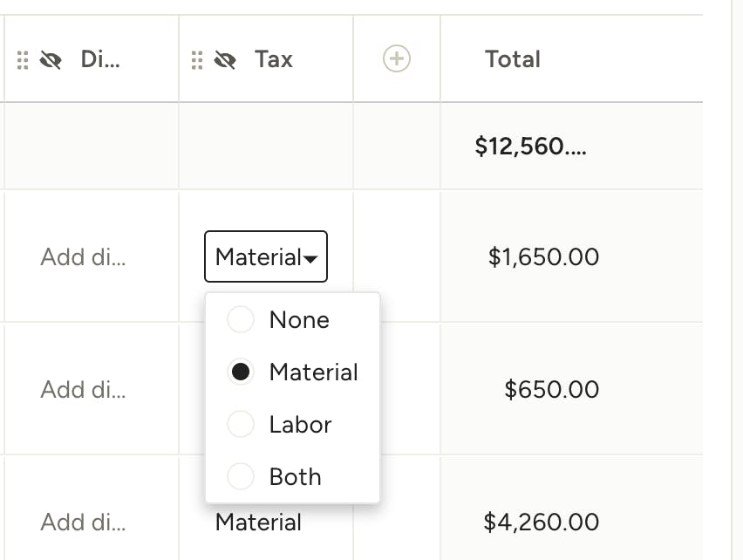Hide the Di column using its eye icon
Viewport: 743px width, 560px height.
pos(51,59)
